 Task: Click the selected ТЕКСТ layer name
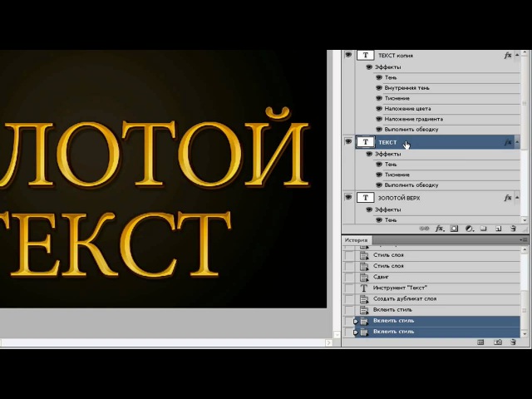(387, 142)
